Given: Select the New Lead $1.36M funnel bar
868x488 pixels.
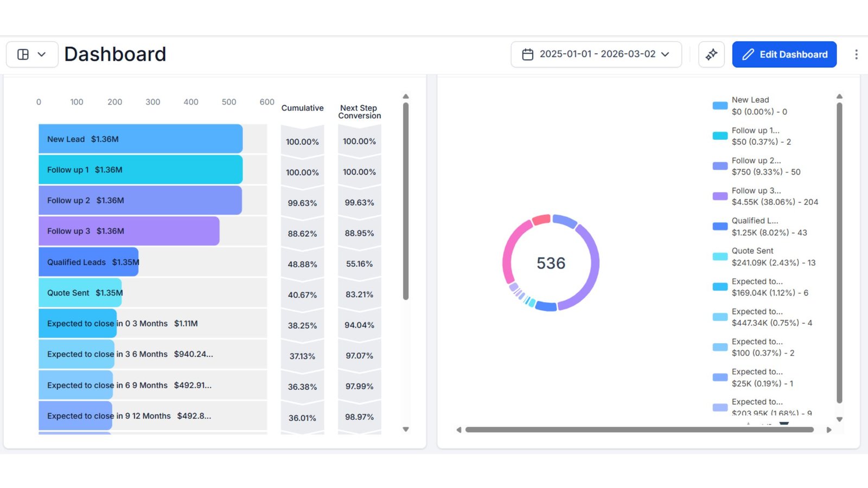Looking at the screenshot, I should pos(140,139).
